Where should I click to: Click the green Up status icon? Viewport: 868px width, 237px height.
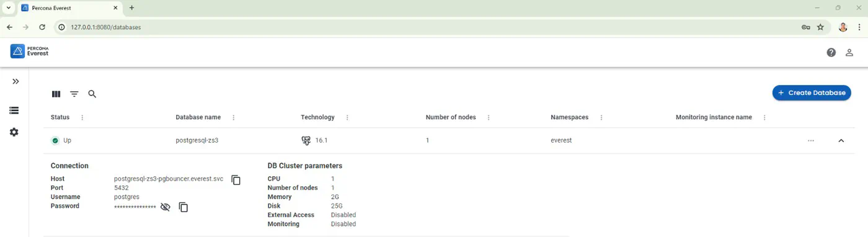tap(55, 141)
